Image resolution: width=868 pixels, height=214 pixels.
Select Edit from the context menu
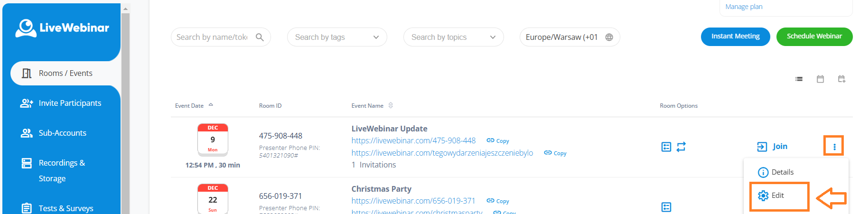pyautogui.click(x=777, y=195)
